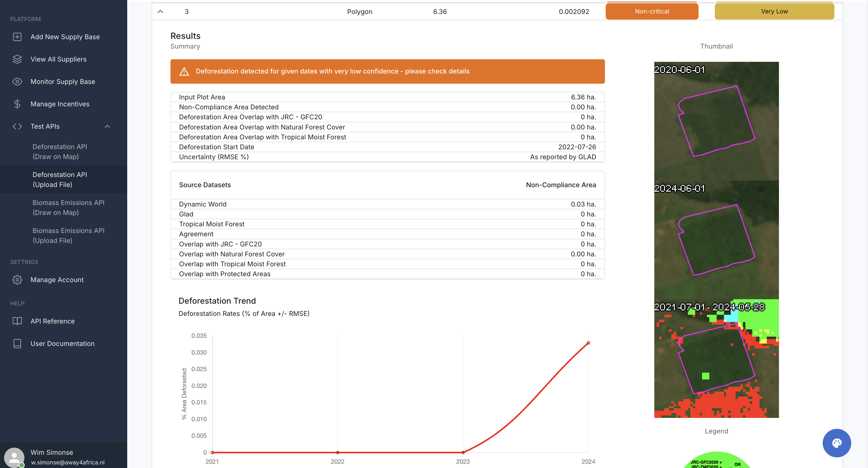Click the View All Suppliers layers icon
868x468 pixels.
(x=17, y=59)
